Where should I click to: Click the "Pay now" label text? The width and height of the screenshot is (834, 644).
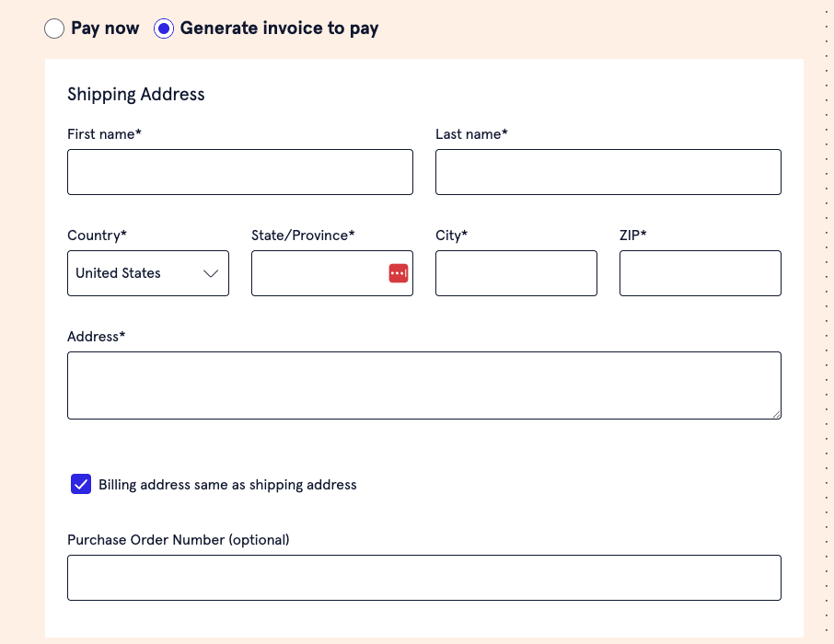[105, 29]
